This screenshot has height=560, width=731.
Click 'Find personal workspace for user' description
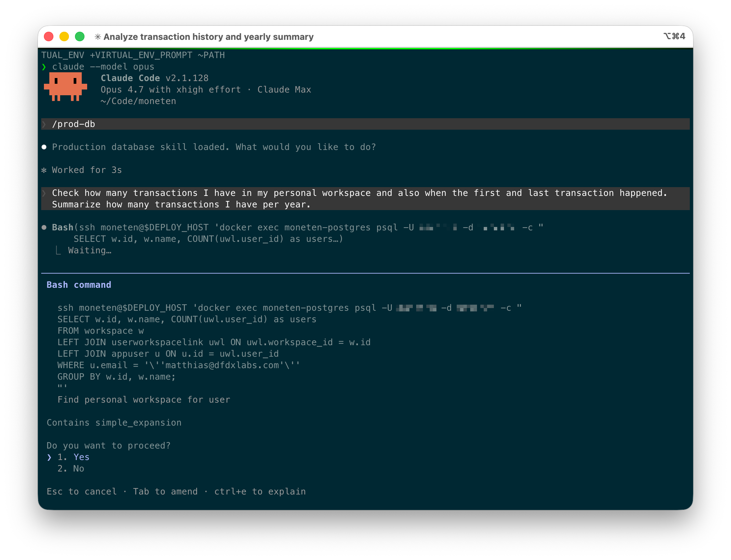tap(144, 400)
